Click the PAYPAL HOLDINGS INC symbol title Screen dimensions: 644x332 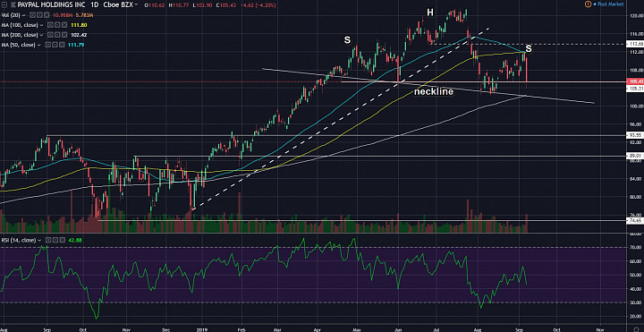coord(51,4)
